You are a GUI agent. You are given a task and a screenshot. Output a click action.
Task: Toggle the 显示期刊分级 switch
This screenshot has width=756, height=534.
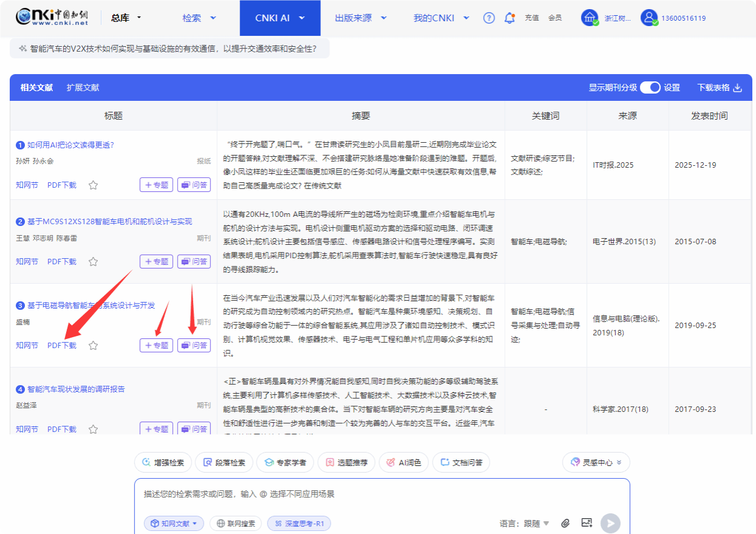tap(650, 87)
